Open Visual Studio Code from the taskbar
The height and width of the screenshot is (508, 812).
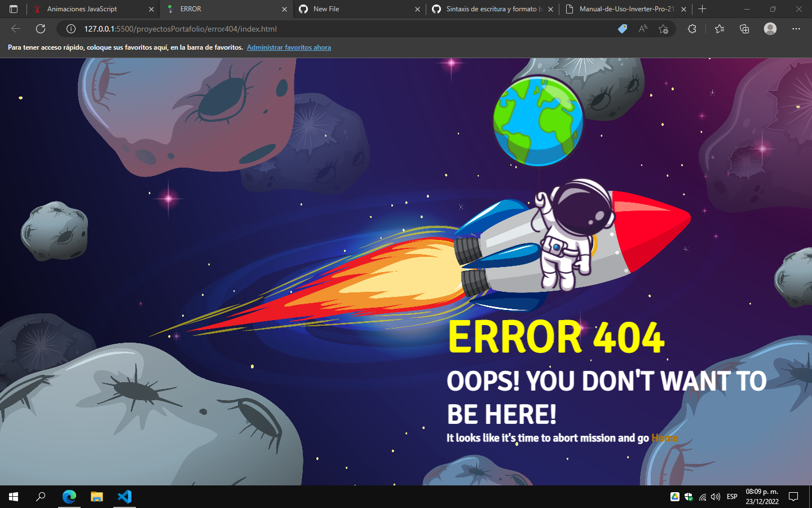[125, 497]
